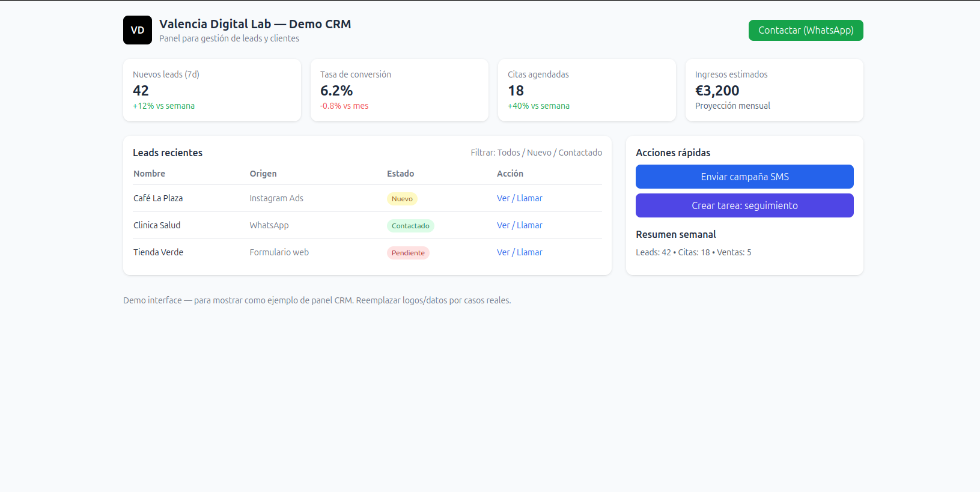Select the Citas agendadas card
This screenshot has width=980, height=492.
tap(586, 90)
